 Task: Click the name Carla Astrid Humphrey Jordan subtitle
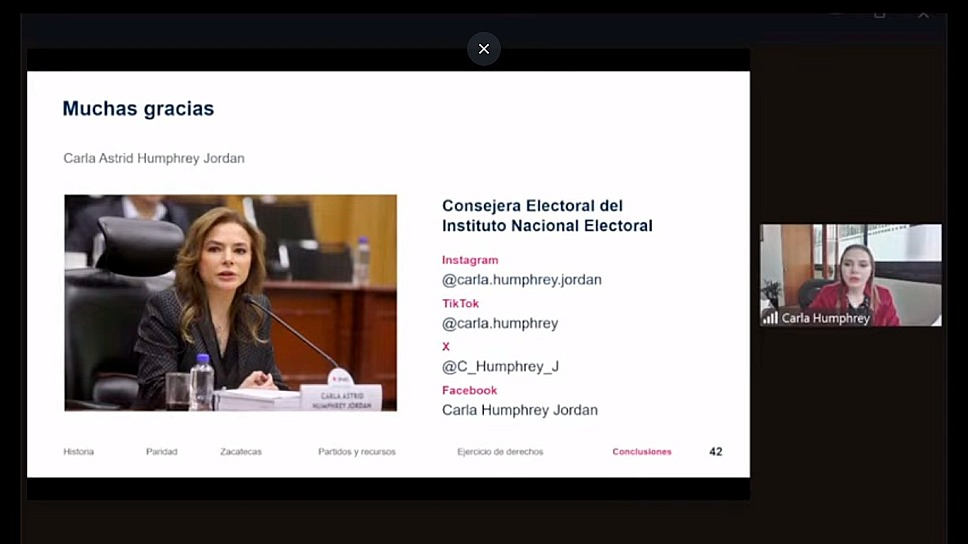coord(154,158)
